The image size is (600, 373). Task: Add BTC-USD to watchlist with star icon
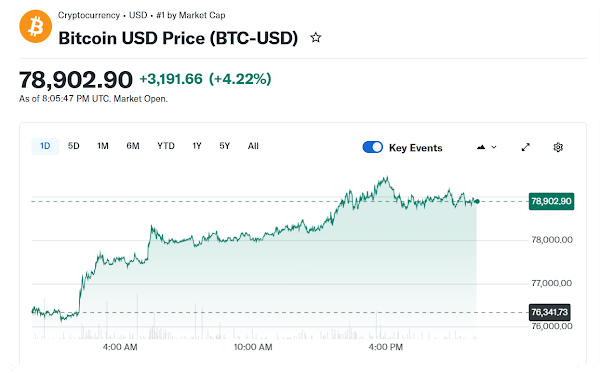tap(316, 37)
